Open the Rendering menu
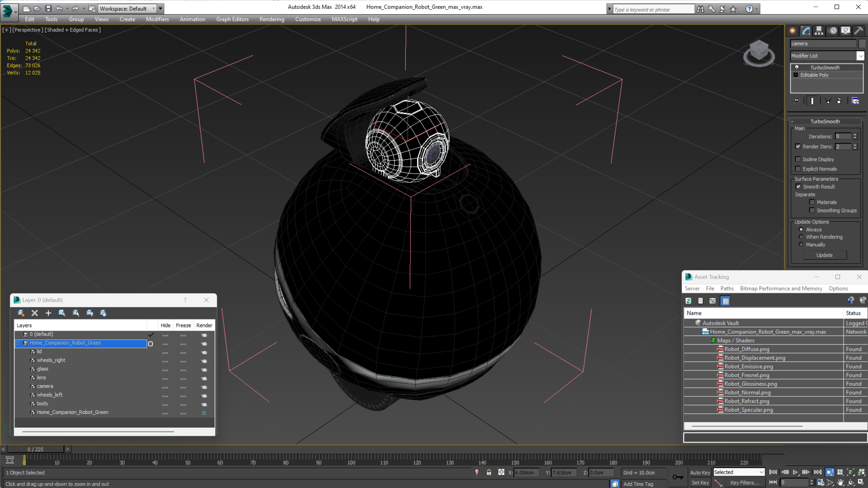This screenshot has height=488, width=868. (272, 19)
